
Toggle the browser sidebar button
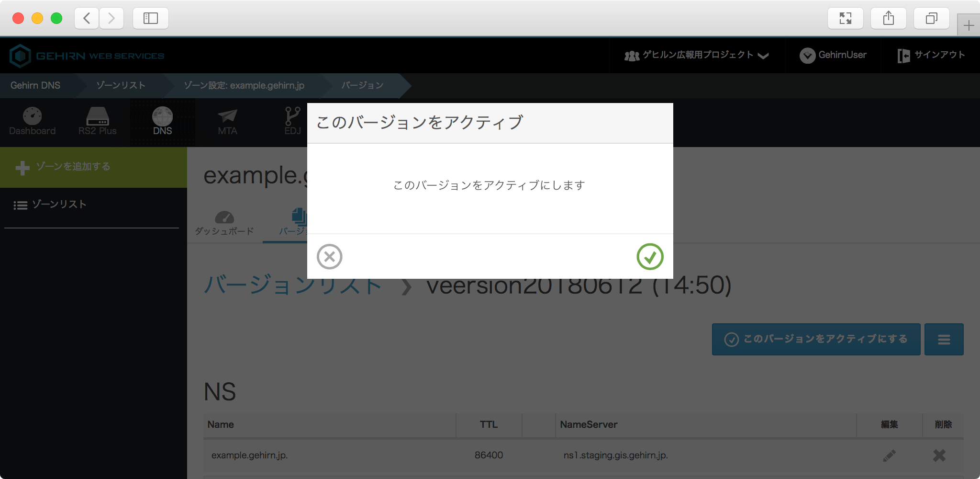[151, 18]
